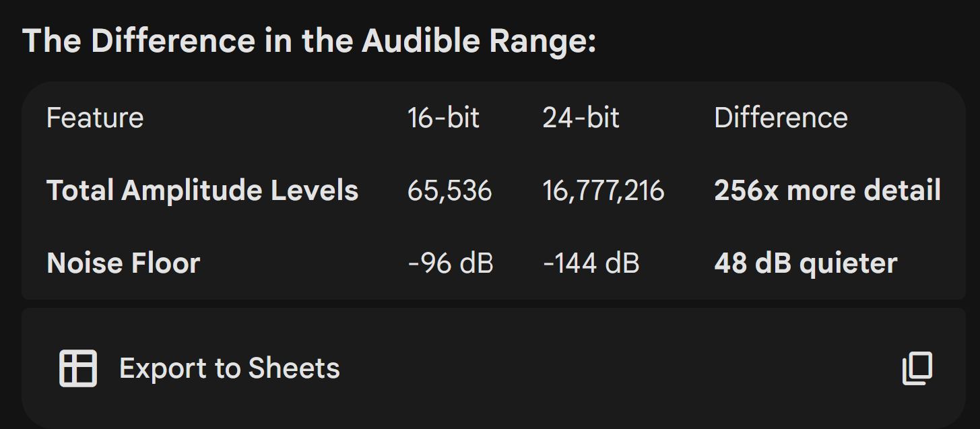The image size is (980, 429).
Task: Click the word Export in export label
Action: click(163, 368)
